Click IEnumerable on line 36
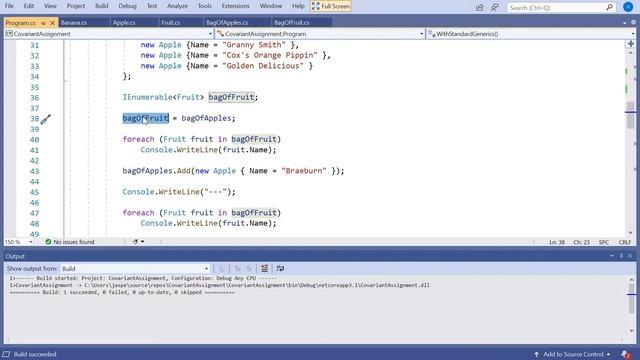The width and height of the screenshot is (640, 360). tap(147, 97)
